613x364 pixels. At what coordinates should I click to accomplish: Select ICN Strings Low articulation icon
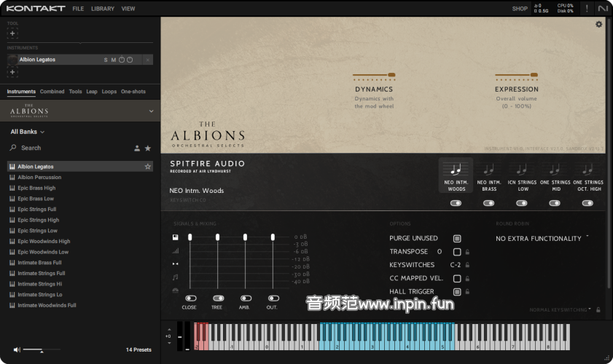click(521, 169)
